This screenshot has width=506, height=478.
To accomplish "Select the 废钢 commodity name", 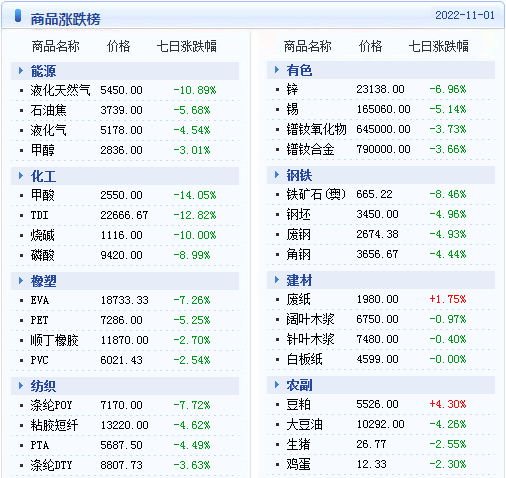I will 298,234.
